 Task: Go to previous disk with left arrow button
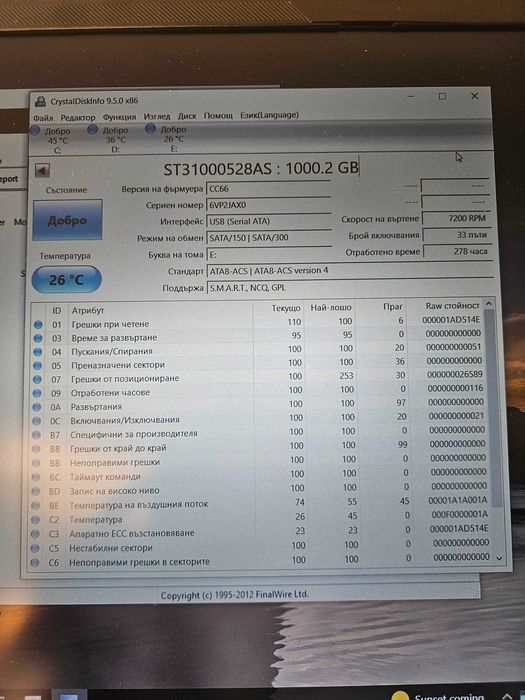click(x=42, y=170)
